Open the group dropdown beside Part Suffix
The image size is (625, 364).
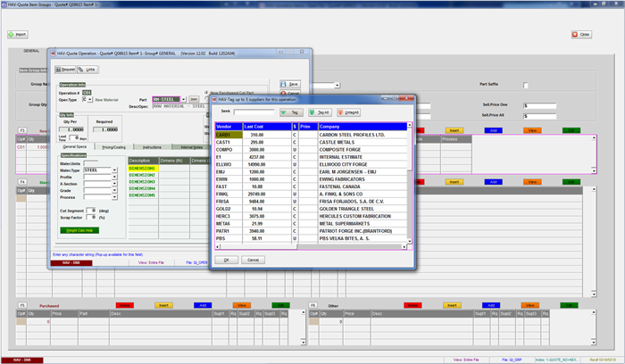tap(337, 86)
